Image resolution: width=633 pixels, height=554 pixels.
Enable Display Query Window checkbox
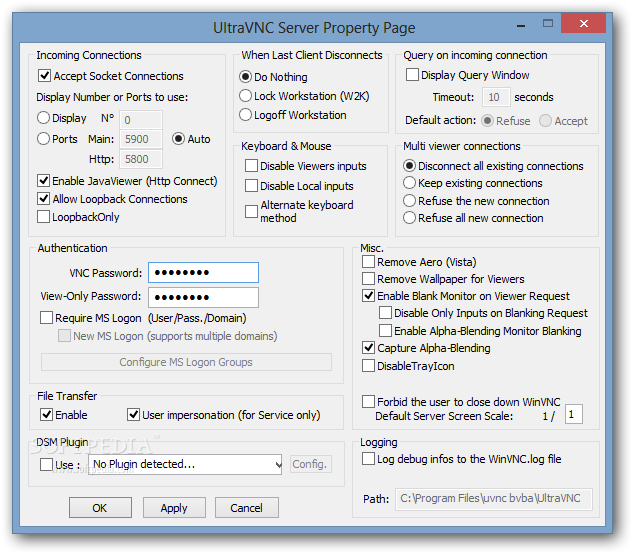pos(412,75)
